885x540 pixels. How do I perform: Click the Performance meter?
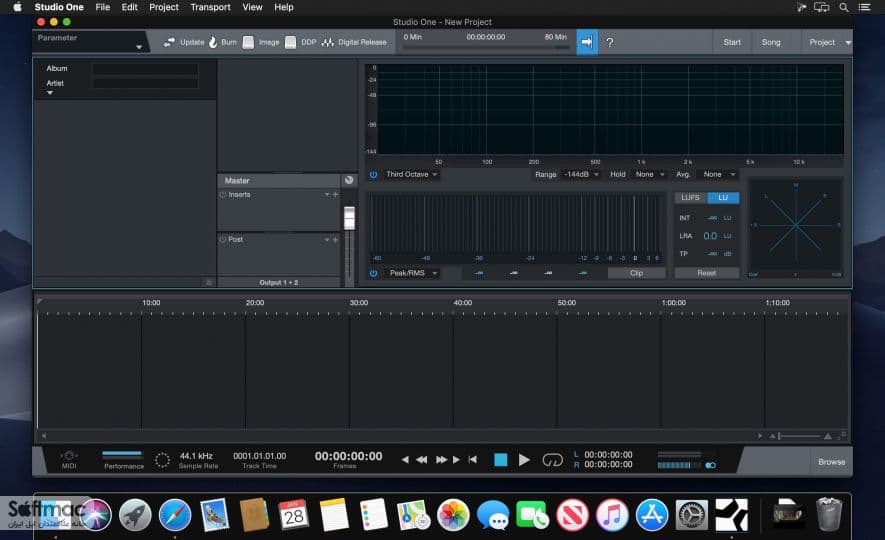pos(122,455)
